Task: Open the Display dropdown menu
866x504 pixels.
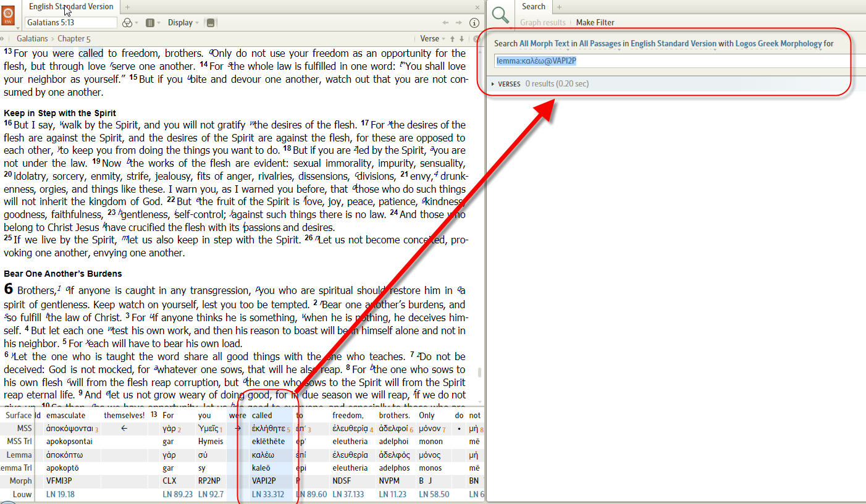Action: (x=183, y=23)
